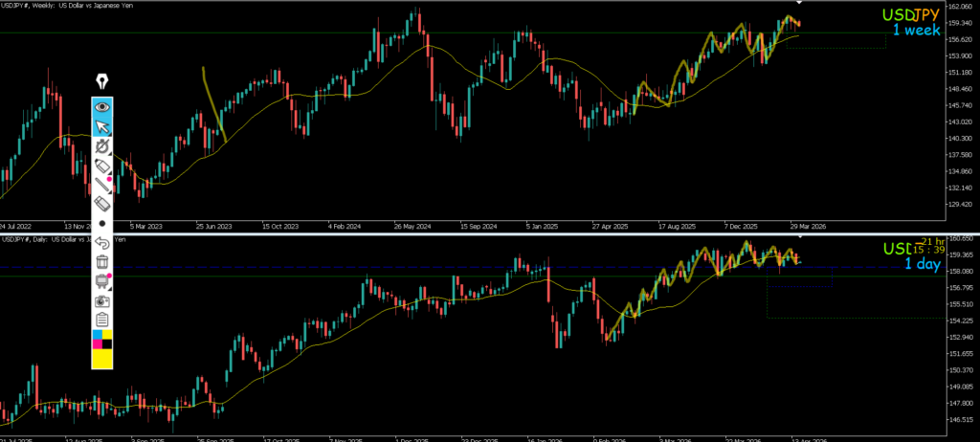This screenshot has width=980, height=442.
Task: Take a chart snapshot with the camera icon
Action: pos(102,300)
